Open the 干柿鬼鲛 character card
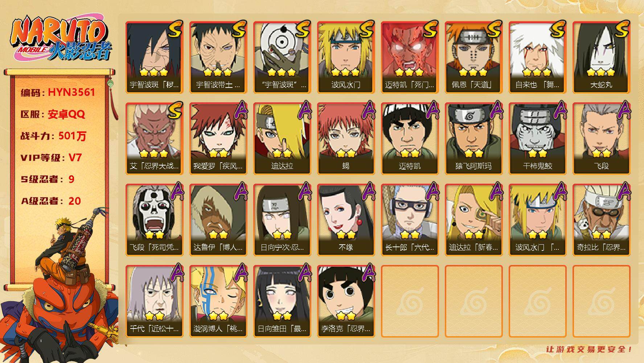The image size is (644, 363). pyautogui.click(x=537, y=139)
